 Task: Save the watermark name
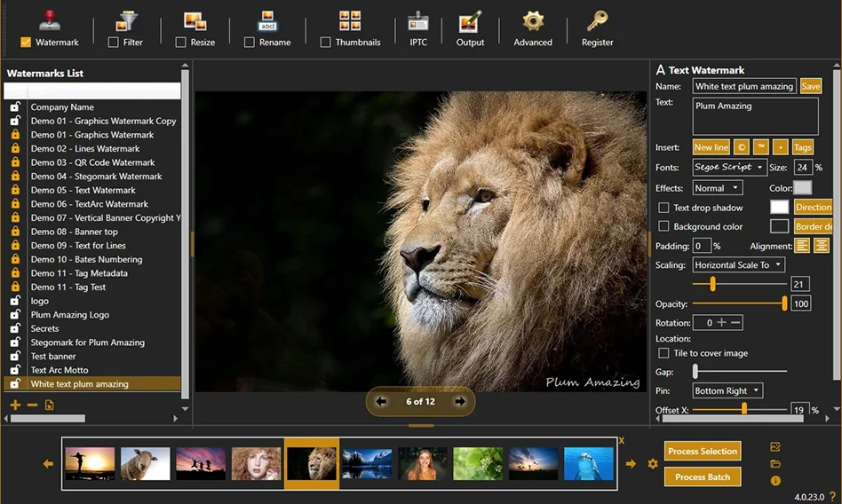(x=810, y=86)
